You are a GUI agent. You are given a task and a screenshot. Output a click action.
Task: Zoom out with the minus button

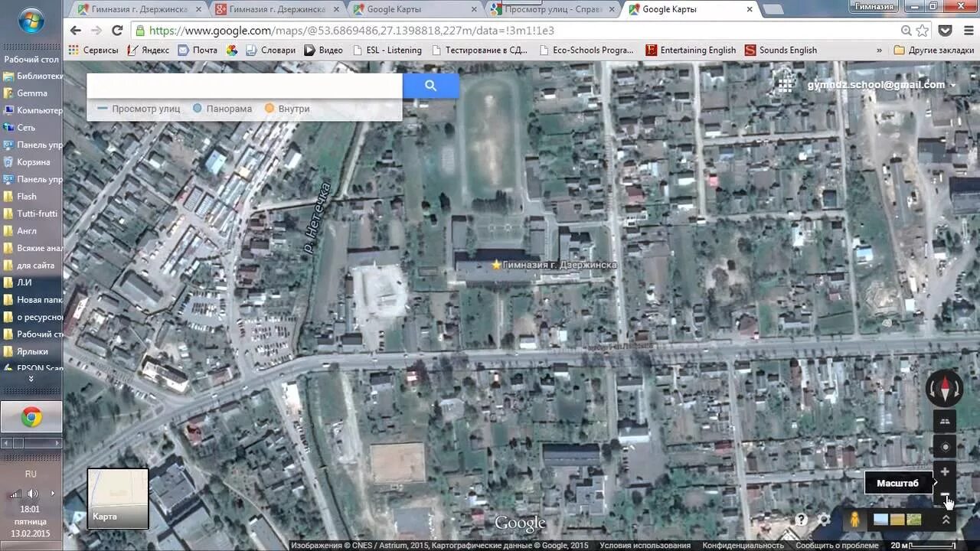(x=944, y=494)
